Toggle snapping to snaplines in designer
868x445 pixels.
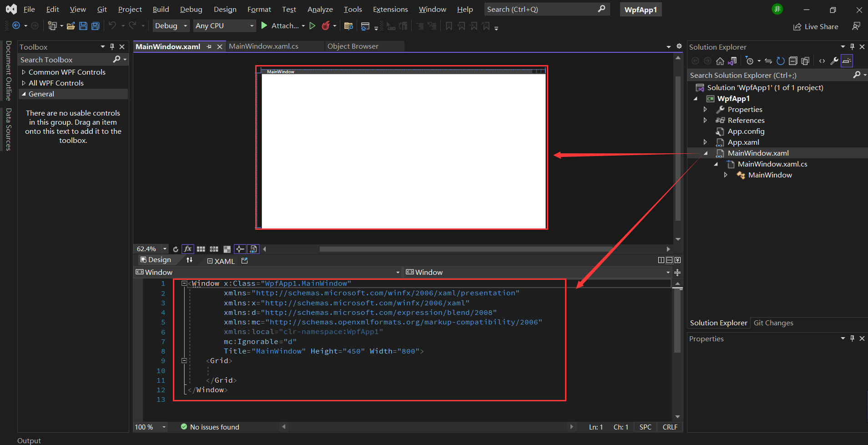(x=240, y=249)
